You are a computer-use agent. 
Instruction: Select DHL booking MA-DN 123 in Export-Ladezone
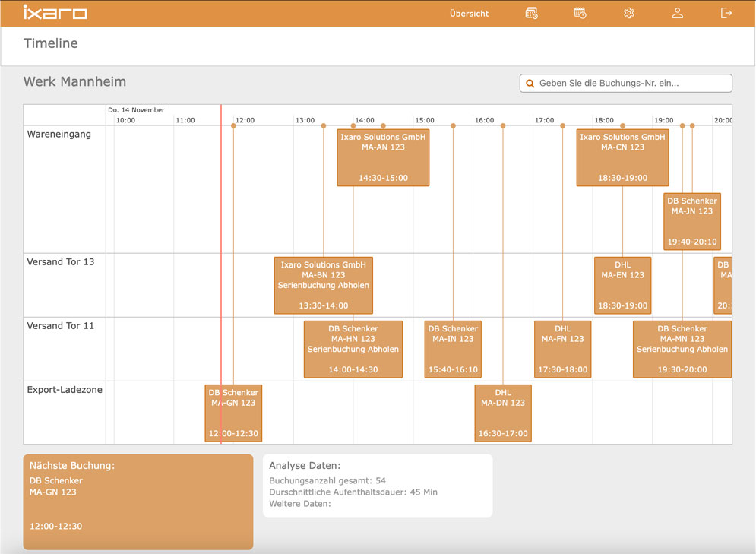503,413
